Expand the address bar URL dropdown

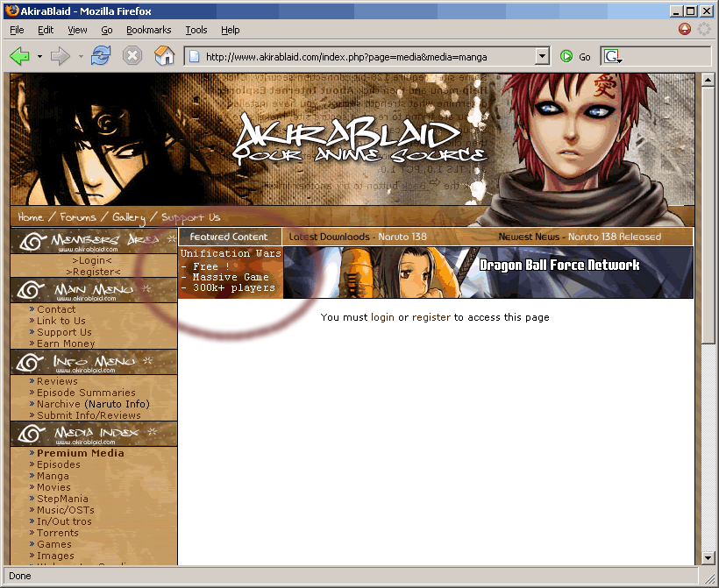pyautogui.click(x=542, y=57)
